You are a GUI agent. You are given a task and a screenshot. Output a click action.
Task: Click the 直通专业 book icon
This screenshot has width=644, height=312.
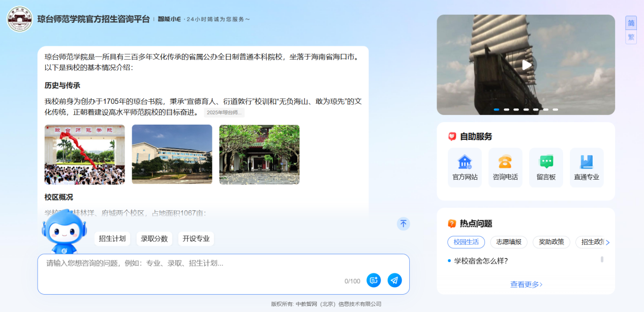pos(587,162)
